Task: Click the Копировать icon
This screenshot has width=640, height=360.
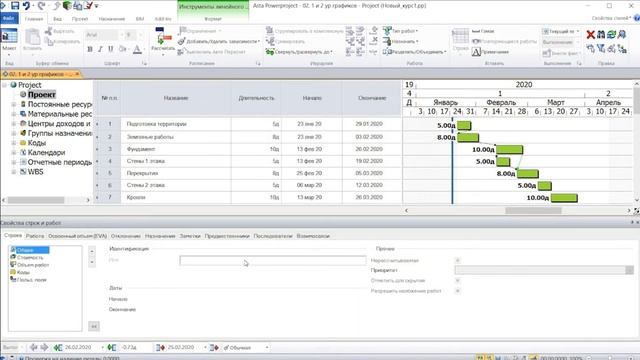Action: pos(49,41)
